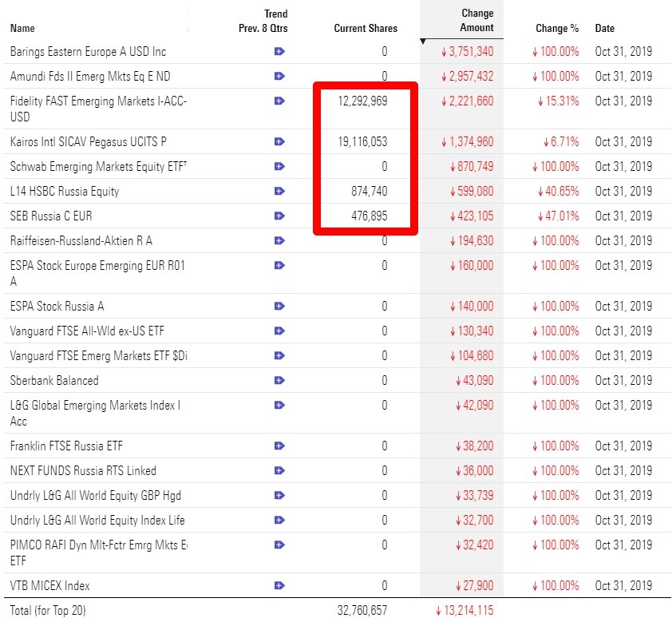Select VTB MICEX Index fund name
Image resolution: width=672 pixels, height=622 pixels.
49,586
